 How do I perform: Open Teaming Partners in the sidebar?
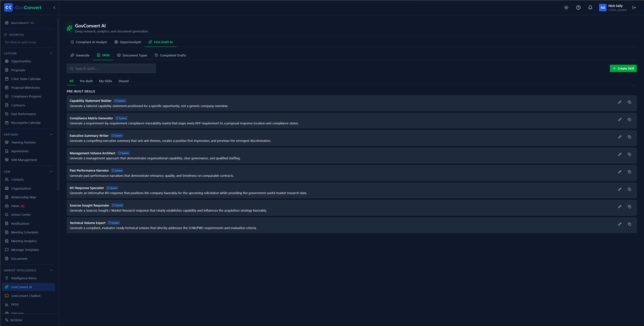(x=28, y=142)
